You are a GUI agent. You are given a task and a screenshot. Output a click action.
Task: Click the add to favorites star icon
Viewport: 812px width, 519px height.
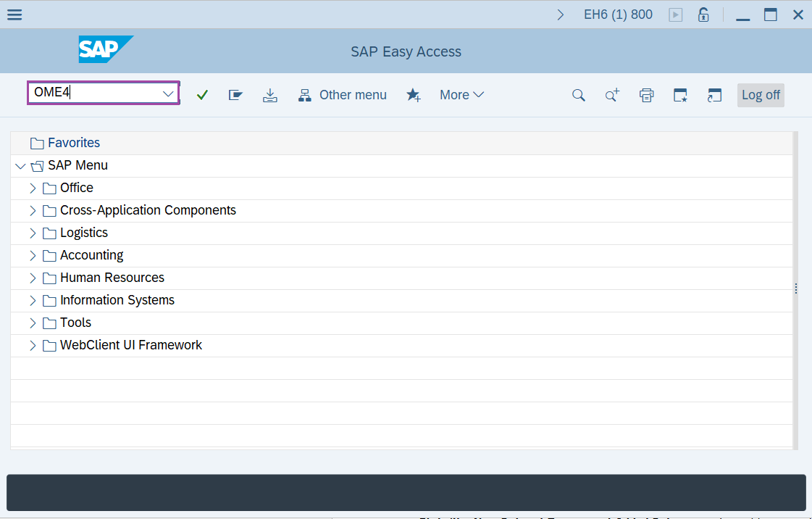[x=414, y=95]
